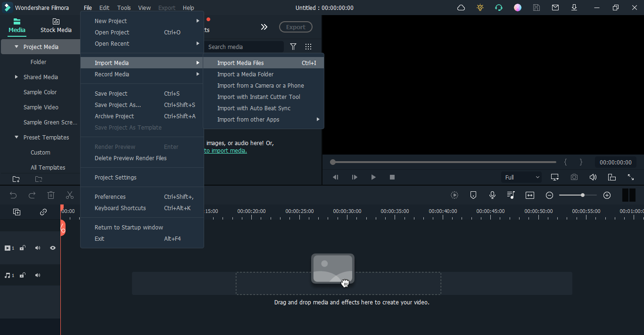
Task: Click the download icon in title bar
Action: pyautogui.click(x=574, y=8)
